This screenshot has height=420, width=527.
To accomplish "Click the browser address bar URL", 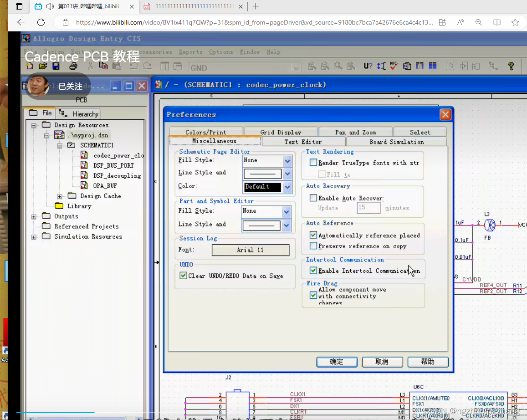I will pos(254,22).
